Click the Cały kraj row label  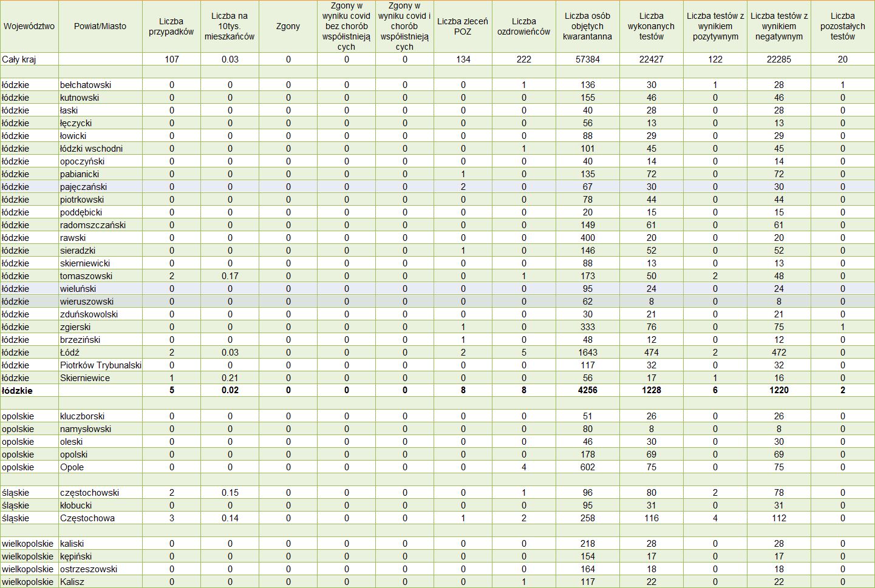click(x=29, y=59)
